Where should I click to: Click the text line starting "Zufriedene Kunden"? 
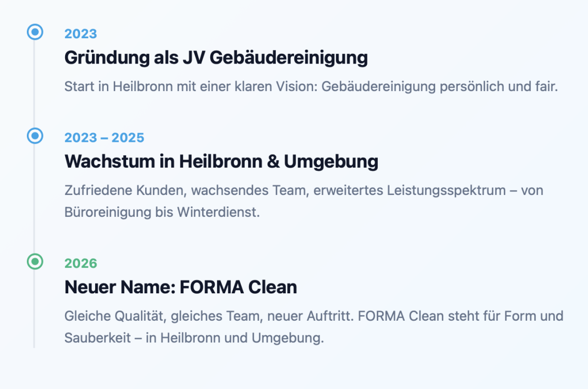[303, 190]
